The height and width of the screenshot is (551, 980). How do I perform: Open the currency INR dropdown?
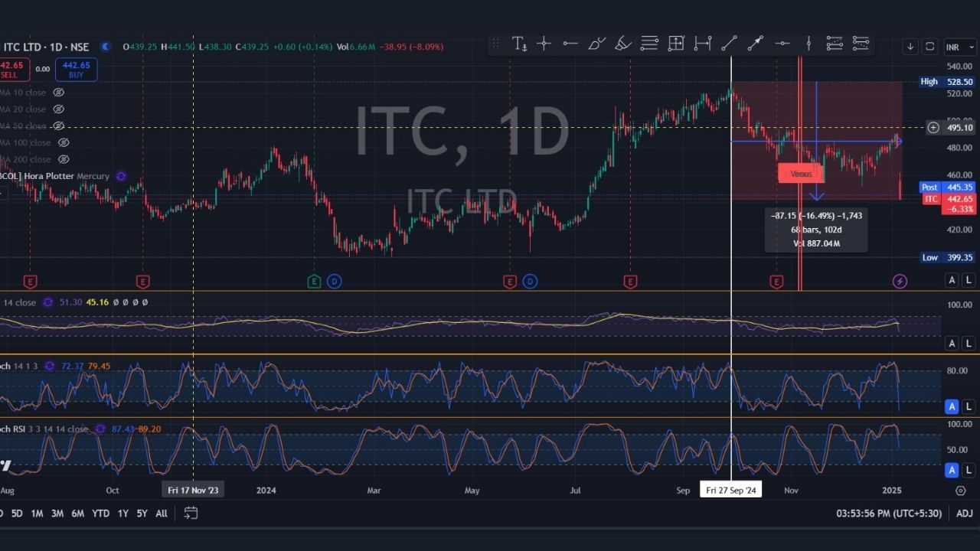(959, 47)
